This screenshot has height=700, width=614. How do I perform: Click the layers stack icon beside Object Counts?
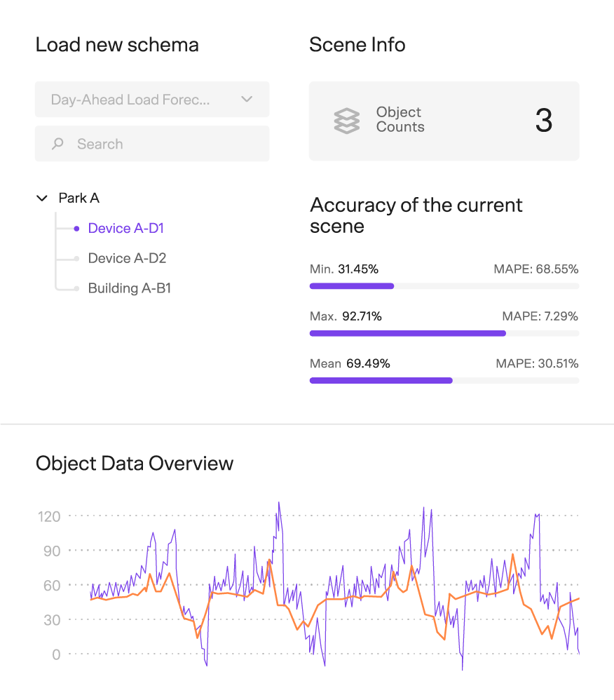346,121
